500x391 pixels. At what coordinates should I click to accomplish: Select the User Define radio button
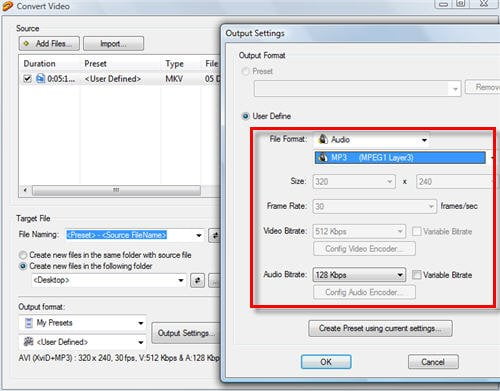click(x=245, y=116)
